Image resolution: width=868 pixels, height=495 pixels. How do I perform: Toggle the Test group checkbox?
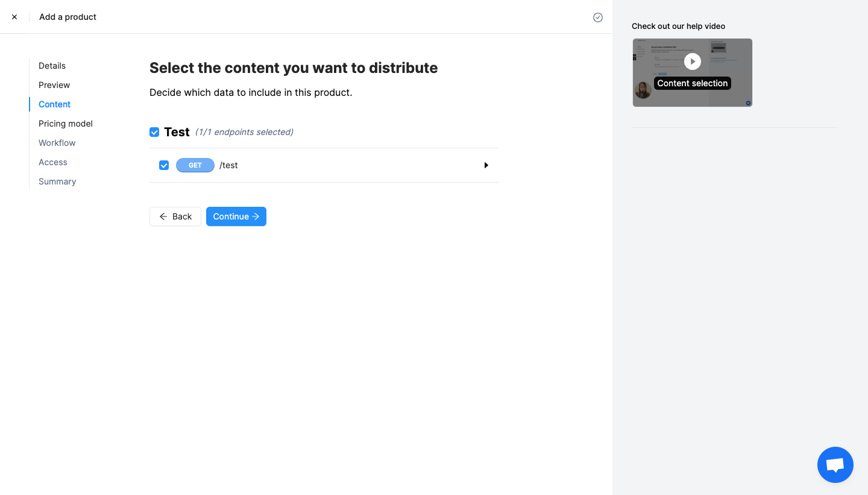[x=154, y=132]
